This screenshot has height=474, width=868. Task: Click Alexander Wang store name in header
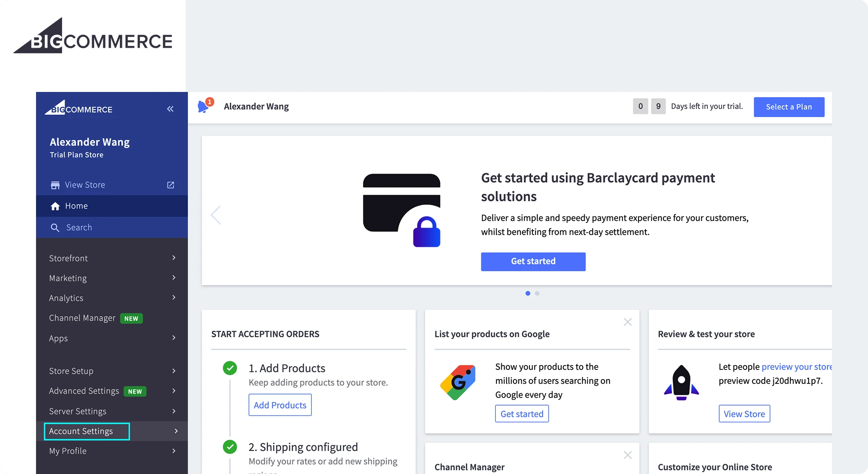pyautogui.click(x=256, y=106)
